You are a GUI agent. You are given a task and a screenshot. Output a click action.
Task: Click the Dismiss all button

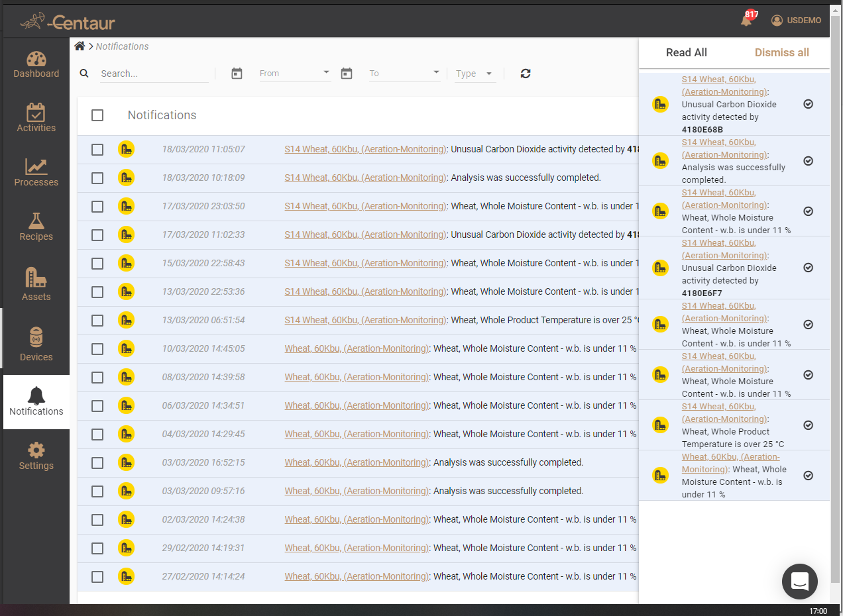point(781,53)
